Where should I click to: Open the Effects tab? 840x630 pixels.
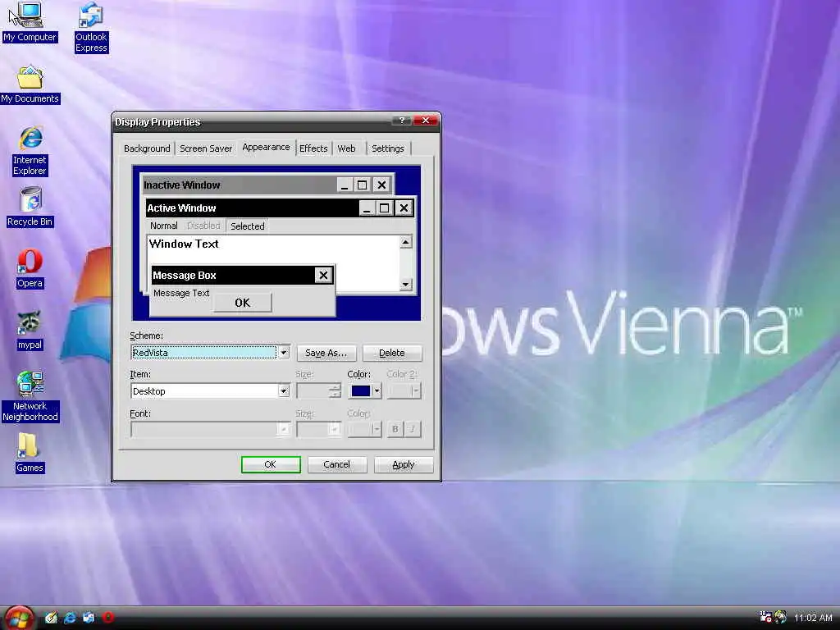313,148
